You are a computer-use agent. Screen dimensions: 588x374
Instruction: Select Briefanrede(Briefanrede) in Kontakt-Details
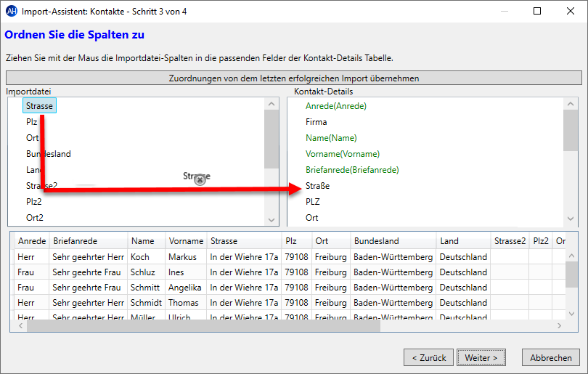pyautogui.click(x=352, y=170)
